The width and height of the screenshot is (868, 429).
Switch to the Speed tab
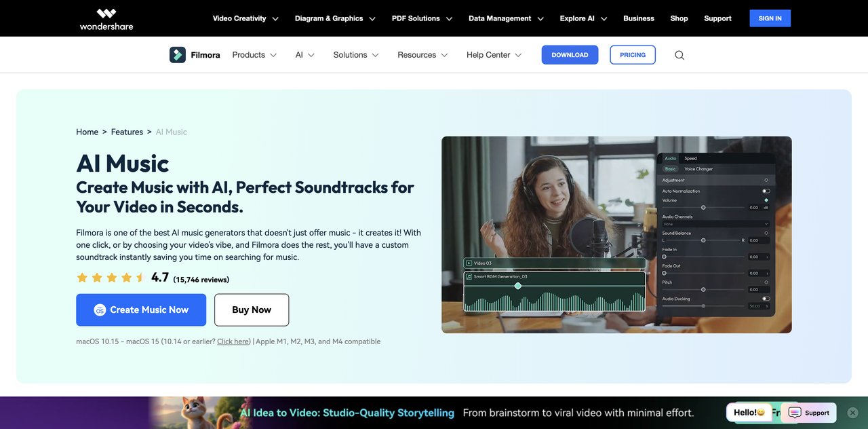point(691,159)
